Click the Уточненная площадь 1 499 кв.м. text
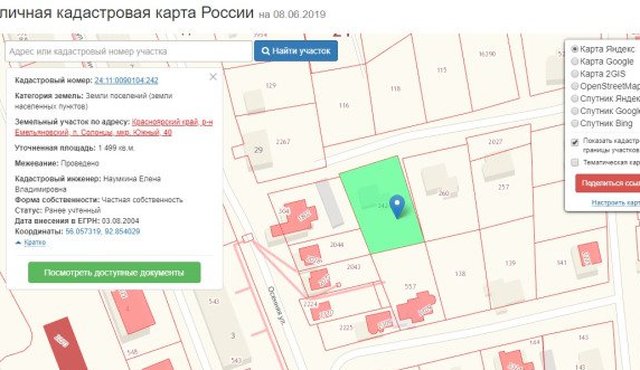This screenshot has width=640, height=370. point(75,148)
